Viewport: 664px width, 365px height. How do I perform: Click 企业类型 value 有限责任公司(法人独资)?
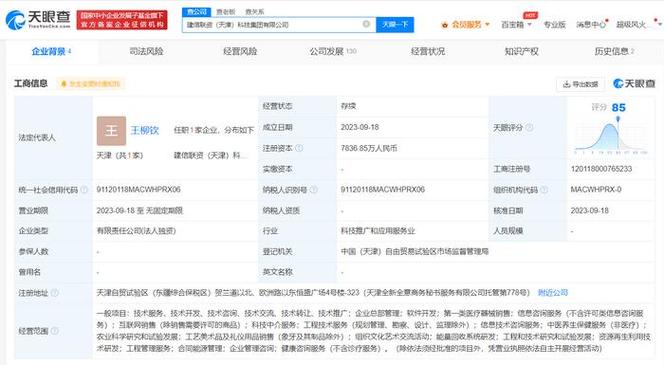(136, 231)
